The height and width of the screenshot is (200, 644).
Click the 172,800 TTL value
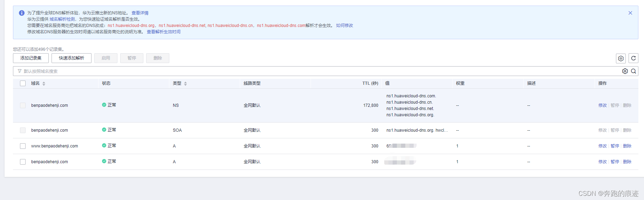371,105
